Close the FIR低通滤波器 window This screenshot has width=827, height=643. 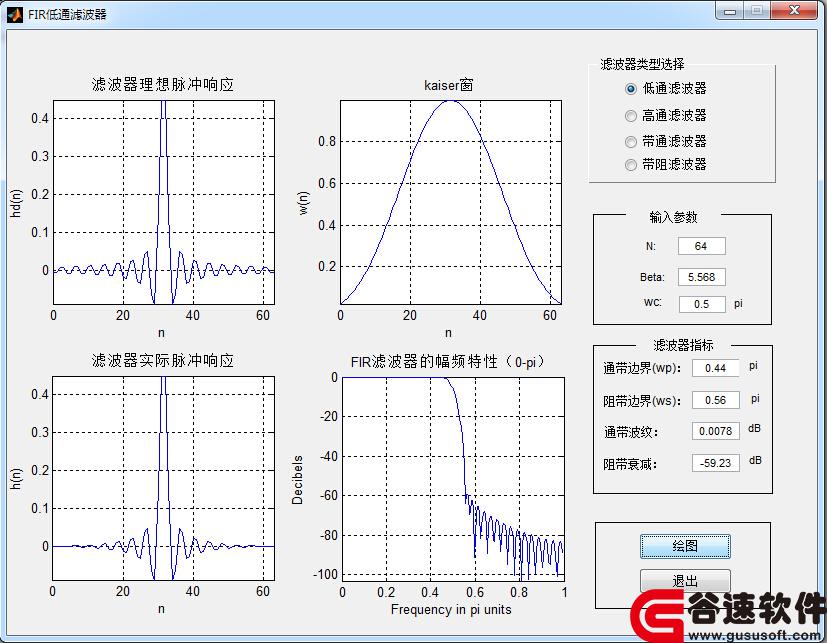[x=794, y=11]
